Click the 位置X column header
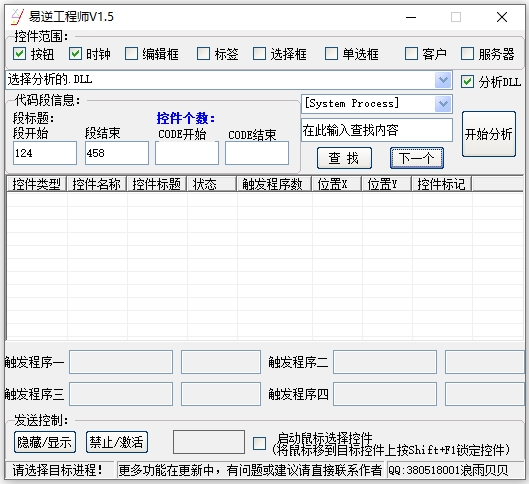This screenshot has height=484, width=529. point(336,184)
